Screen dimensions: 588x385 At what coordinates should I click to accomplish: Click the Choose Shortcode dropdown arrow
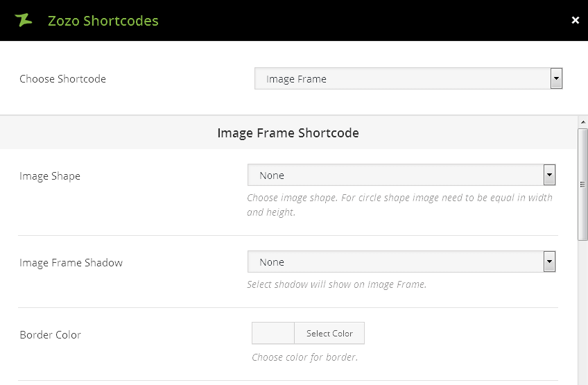tap(555, 79)
